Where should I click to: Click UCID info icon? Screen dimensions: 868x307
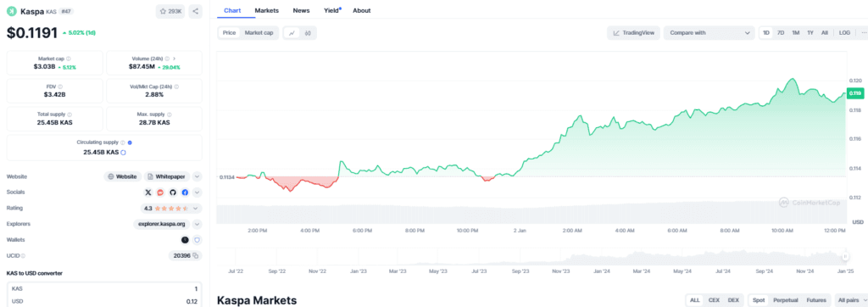(x=23, y=256)
